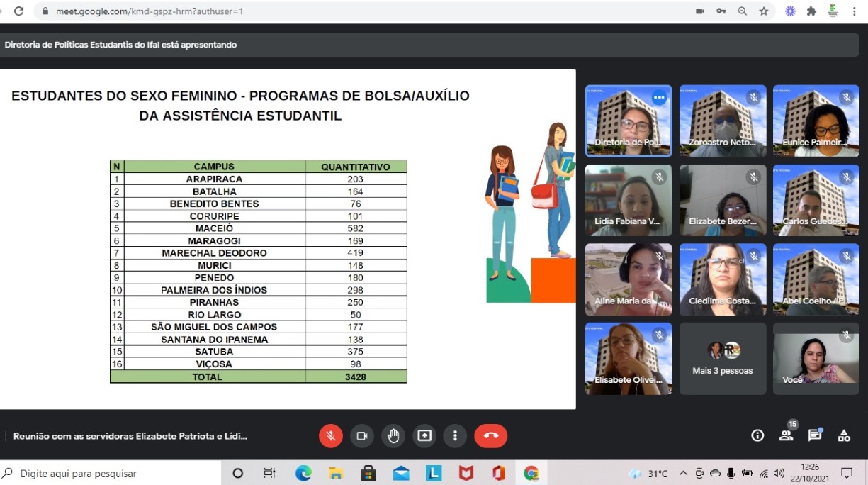Toggle the camera on or off

point(361,436)
